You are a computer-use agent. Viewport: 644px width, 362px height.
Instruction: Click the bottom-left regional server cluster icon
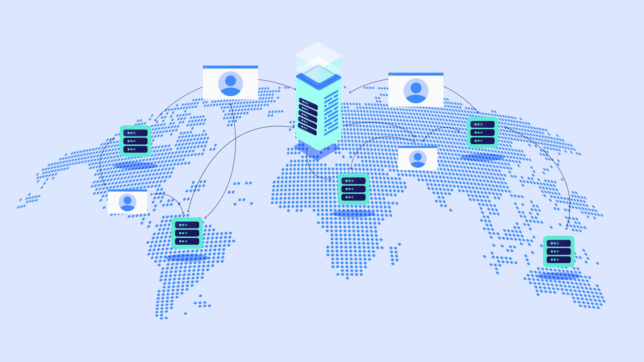[186, 234]
